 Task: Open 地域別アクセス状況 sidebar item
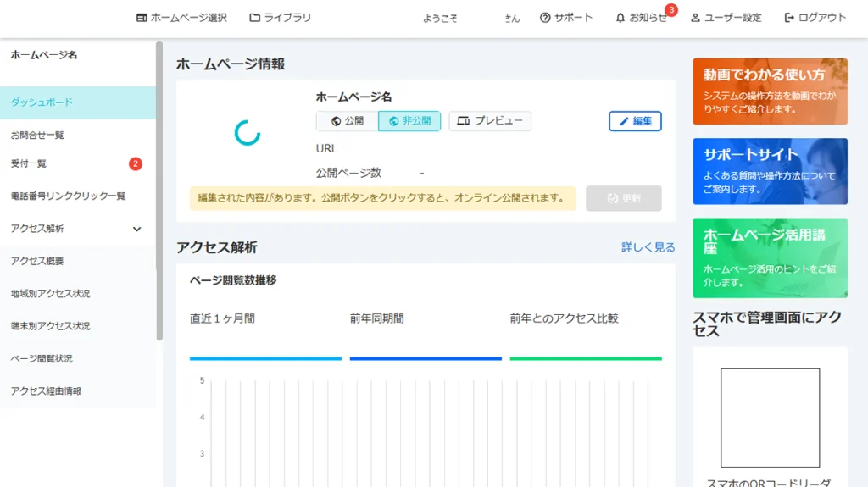point(50,294)
